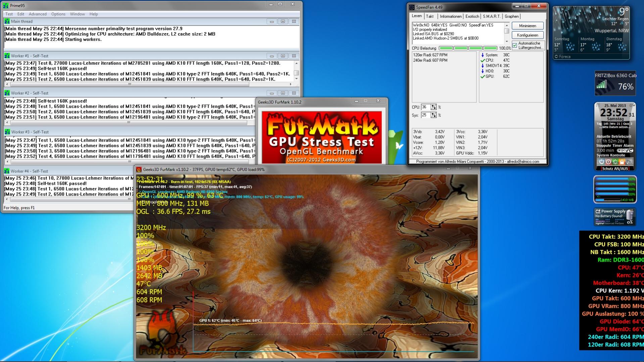Click the Worker #3 window icon
This screenshot has height=362, width=644.
pyautogui.click(x=7, y=132)
